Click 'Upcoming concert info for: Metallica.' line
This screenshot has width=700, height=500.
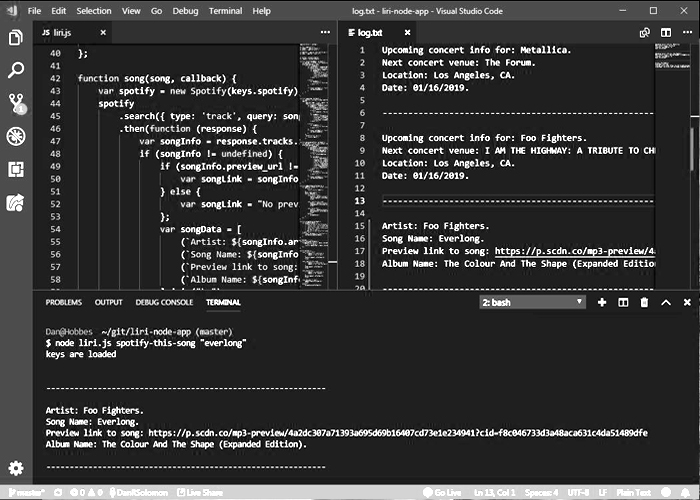click(x=476, y=50)
